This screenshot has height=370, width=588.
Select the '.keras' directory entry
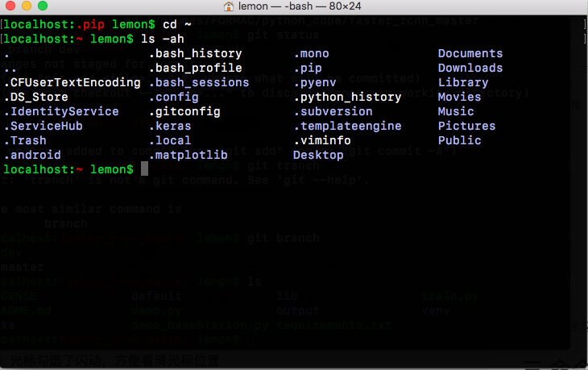pos(170,126)
